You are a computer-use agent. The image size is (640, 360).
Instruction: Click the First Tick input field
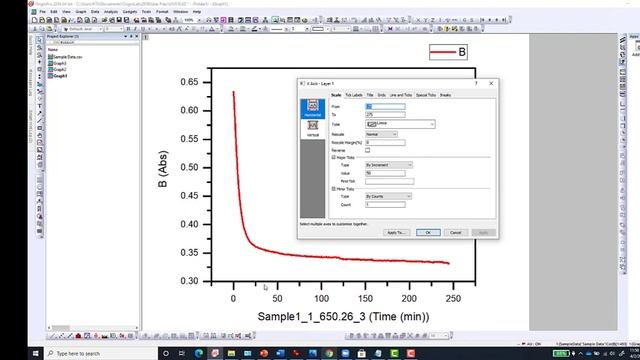(389, 181)
